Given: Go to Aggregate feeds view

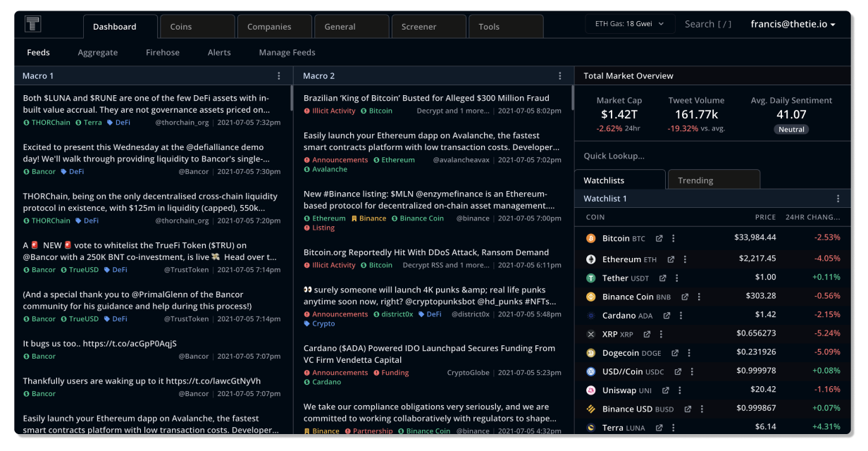Looking at the screenshot, I should 98,53.
